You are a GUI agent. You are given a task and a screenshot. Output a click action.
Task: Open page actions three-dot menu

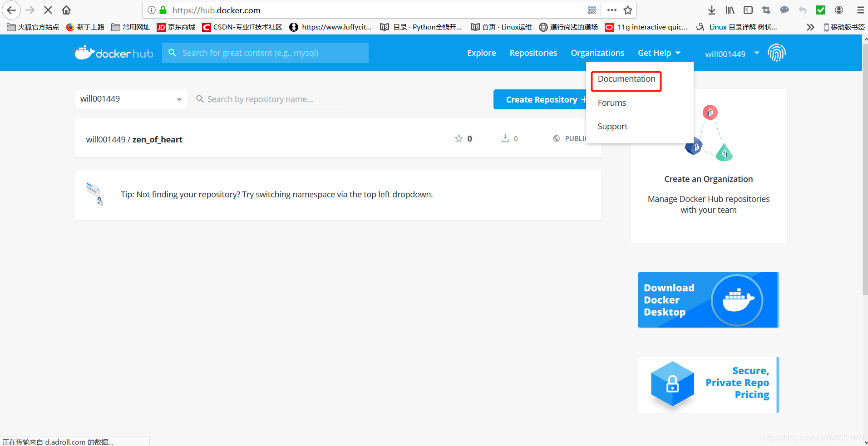612,10
